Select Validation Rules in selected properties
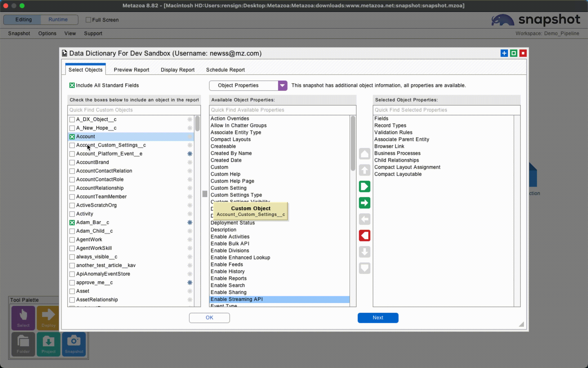Viewport: 588px width, 368px height. point(443,132)
